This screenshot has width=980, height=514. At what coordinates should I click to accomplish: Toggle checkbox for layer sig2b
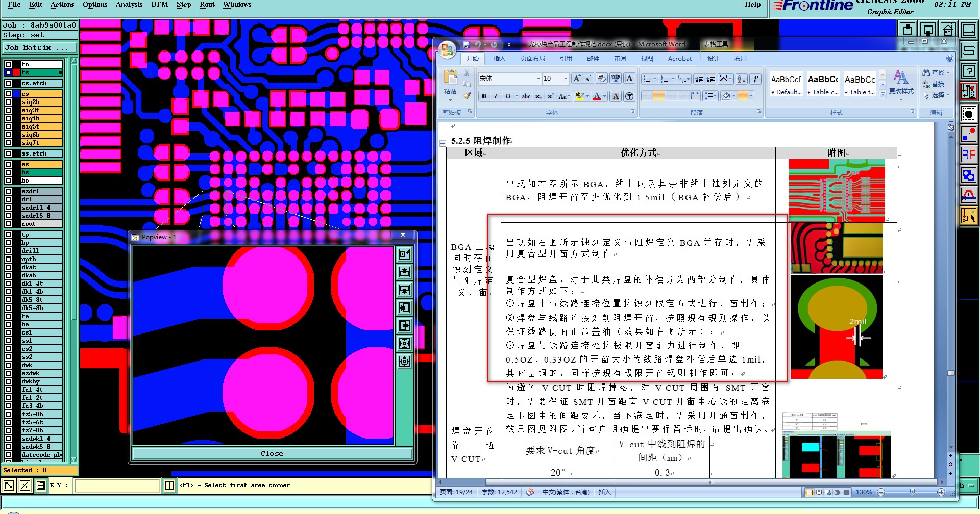coord(8,102)
